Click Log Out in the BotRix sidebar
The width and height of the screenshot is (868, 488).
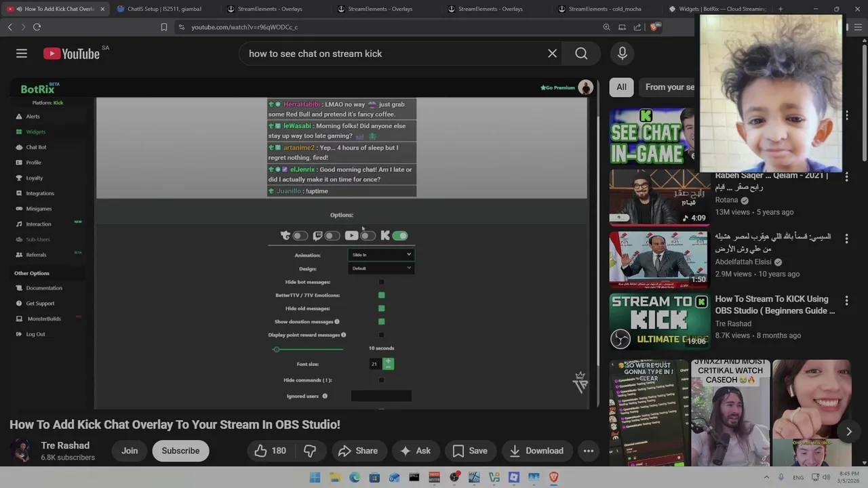(35, 334)
